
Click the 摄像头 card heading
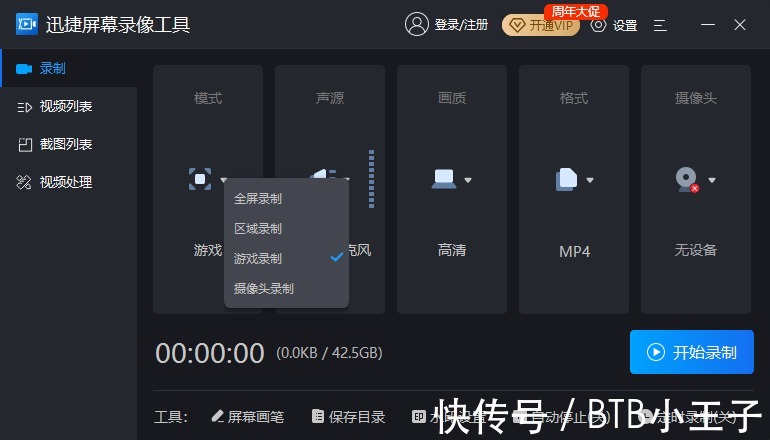pyautogui.click(x=696, y=98)
